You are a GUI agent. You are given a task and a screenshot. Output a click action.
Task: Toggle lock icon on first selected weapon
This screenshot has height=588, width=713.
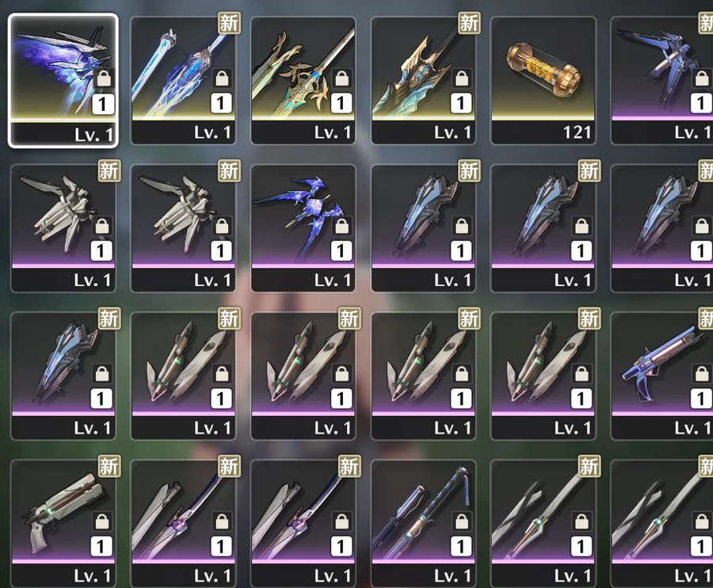[x=104, y=79]
